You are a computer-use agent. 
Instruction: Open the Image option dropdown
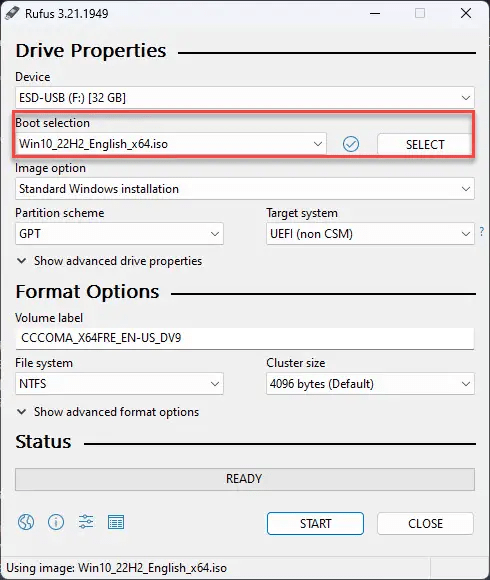tap(245, 189)
